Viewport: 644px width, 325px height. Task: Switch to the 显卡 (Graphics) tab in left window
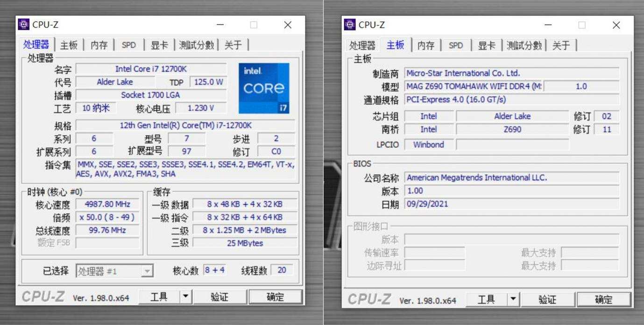[x=159, y=45]
